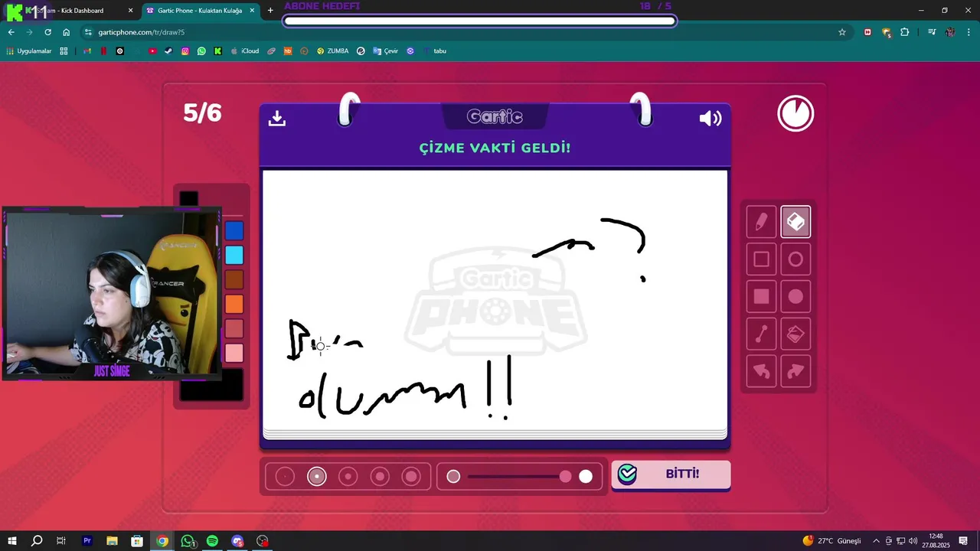Click the round timer clock icon
Screen dimensions: 980x551
click(795, 114)
